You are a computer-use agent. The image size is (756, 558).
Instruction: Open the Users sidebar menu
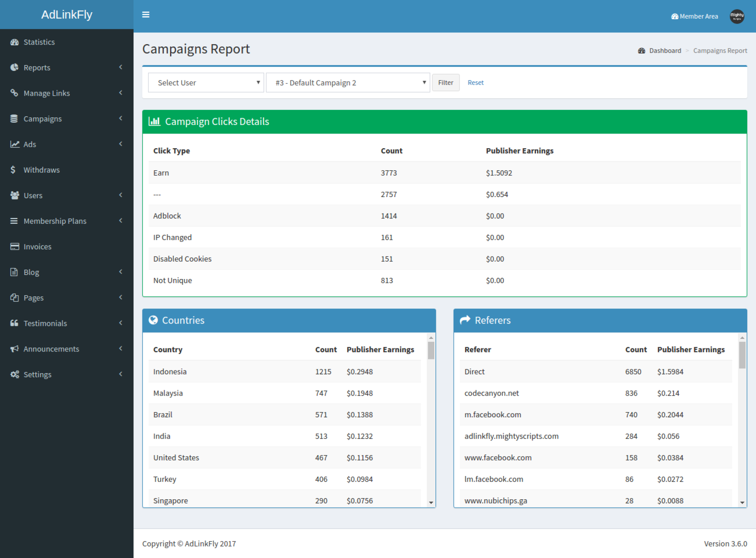point(33,195)
